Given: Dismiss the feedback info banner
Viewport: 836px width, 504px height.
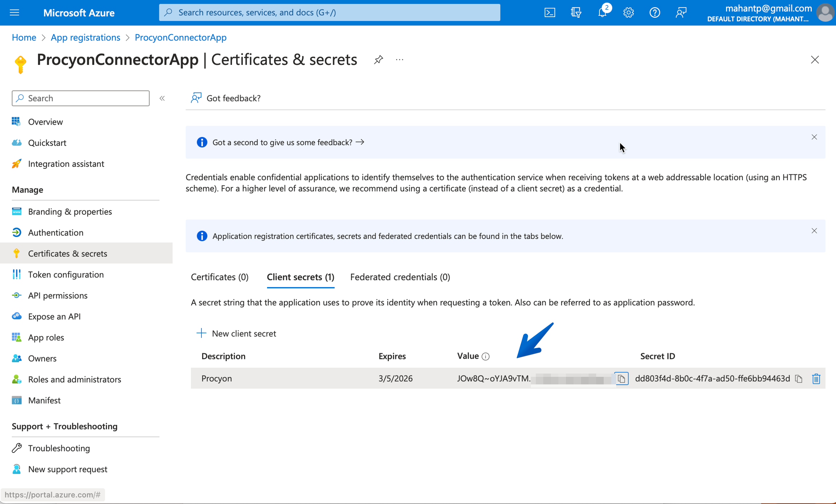Looking at the screenshot, I should coord(814,137).
